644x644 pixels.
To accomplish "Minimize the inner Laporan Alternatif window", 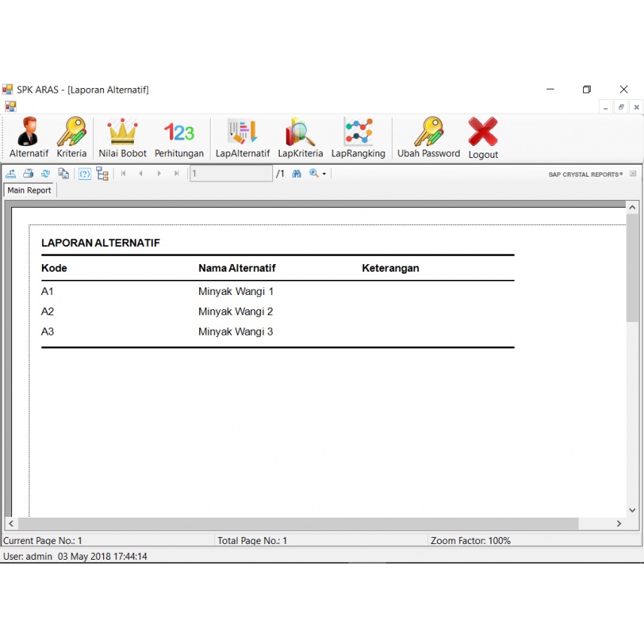I will 606,108.
